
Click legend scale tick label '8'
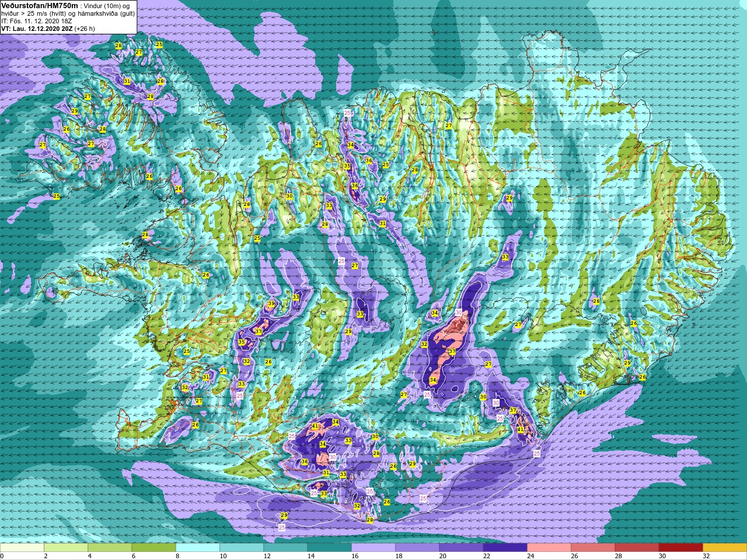pyautogui.click(x=176, y=556)
